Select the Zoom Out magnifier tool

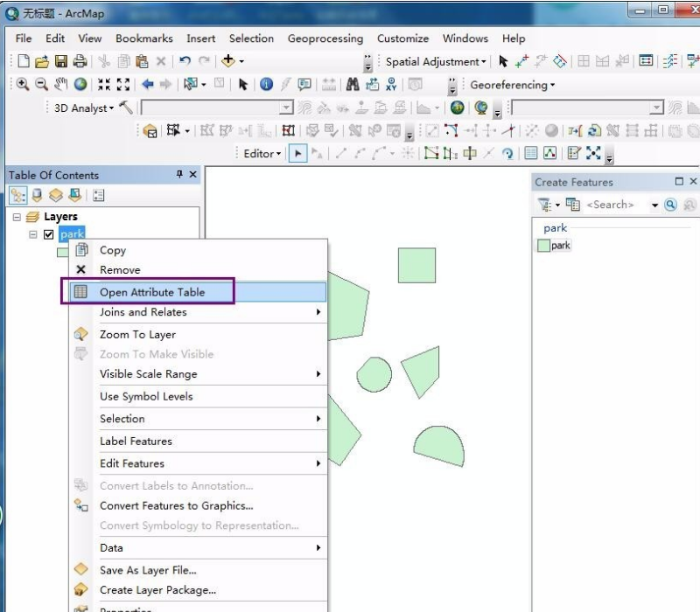tap(41, 84)
